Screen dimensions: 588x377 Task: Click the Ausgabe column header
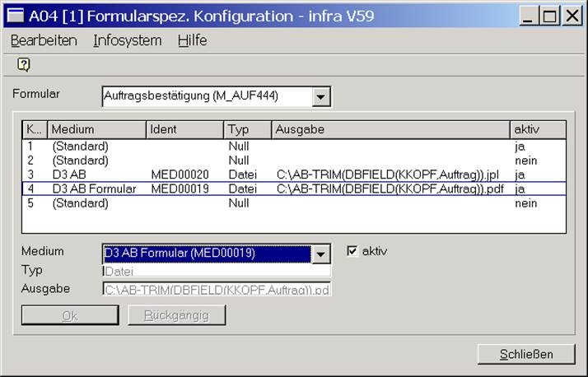(390, 129)
